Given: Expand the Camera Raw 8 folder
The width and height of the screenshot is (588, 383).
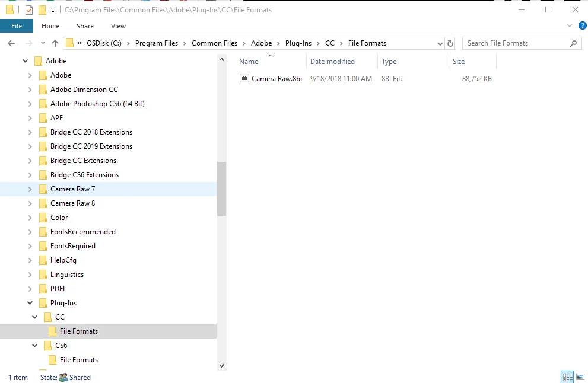Looking at the screenshot, I should tap(30, 203).
